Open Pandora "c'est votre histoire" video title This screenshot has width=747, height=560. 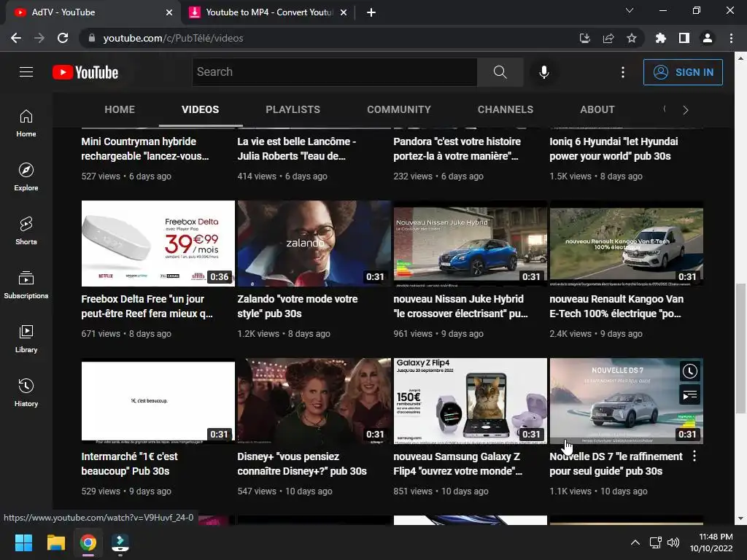[457, 149]
